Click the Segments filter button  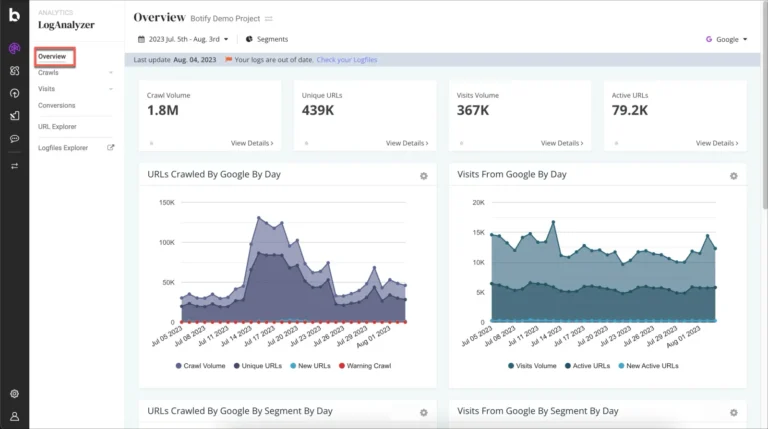(x=267, y=39)
